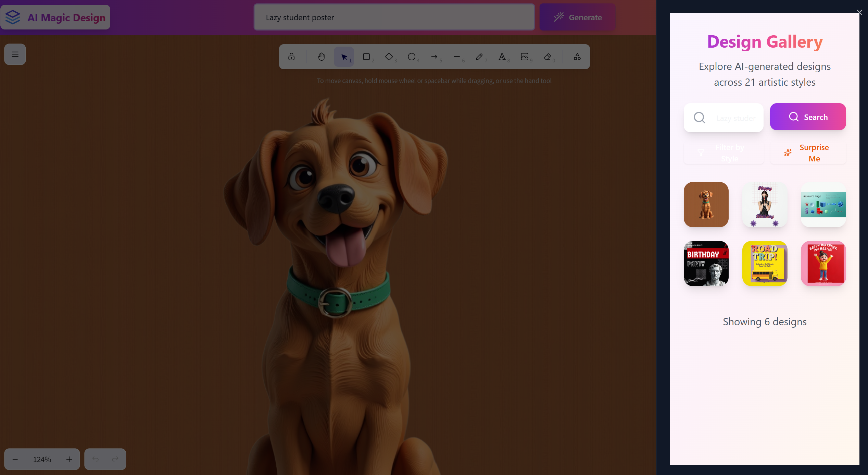Image resolution: width=868 pixels, height=475 pixels.
Task: Select the Pencil draw tool
Action: [479, 57]
